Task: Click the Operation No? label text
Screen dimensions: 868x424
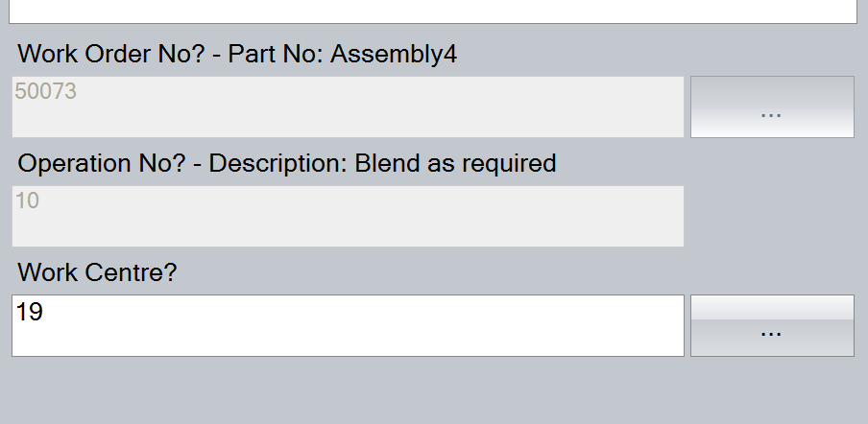Action: (x=102, y=163)
